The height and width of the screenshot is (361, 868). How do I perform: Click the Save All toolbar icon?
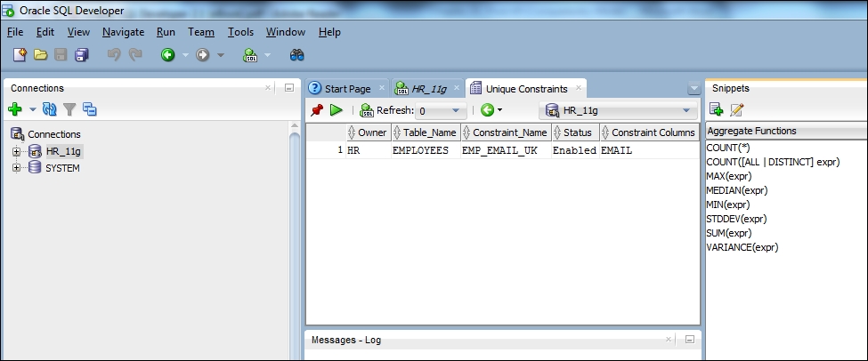click(82, 55)
